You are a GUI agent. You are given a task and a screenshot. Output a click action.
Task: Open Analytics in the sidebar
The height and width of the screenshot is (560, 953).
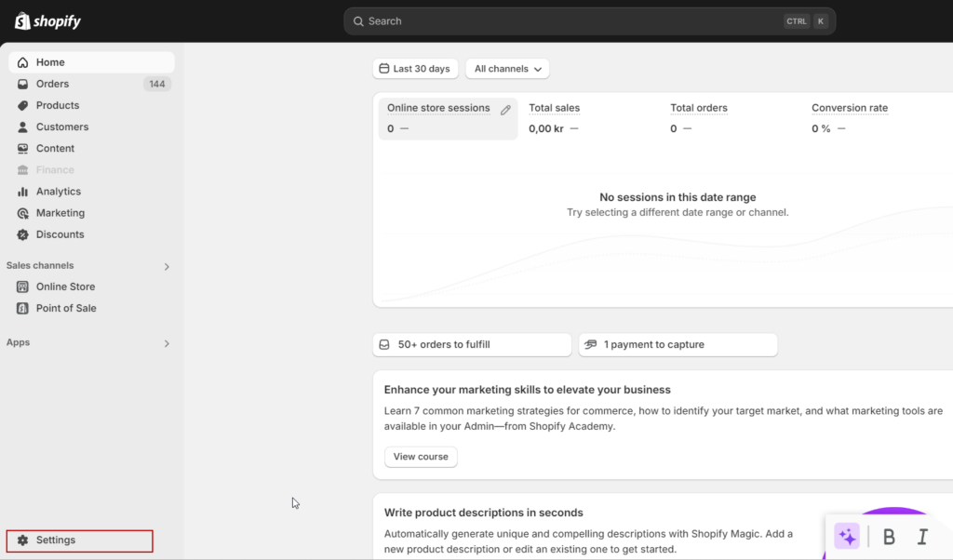coord(92,192)
